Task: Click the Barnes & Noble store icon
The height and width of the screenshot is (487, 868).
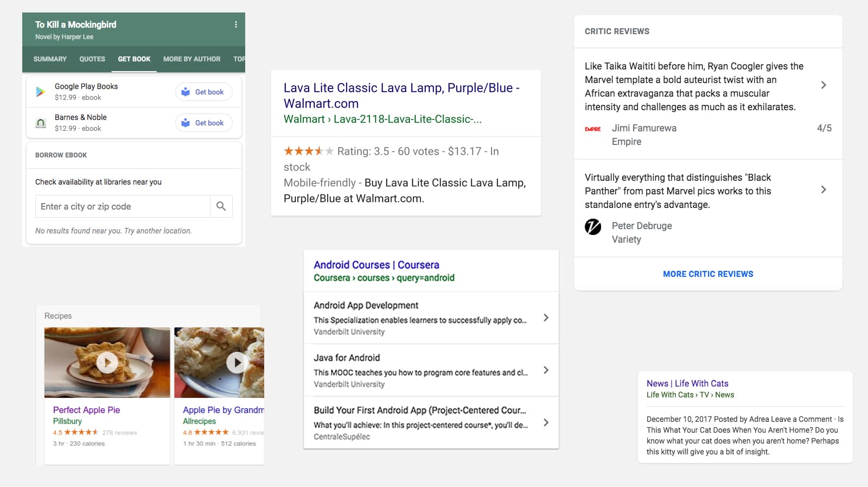Action: [x=41, y=123]
